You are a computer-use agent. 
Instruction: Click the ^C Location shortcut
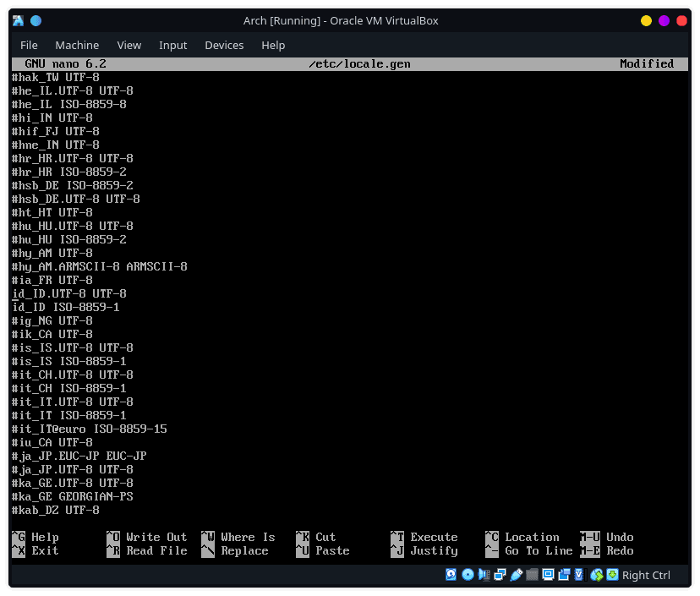coord(522,537)
